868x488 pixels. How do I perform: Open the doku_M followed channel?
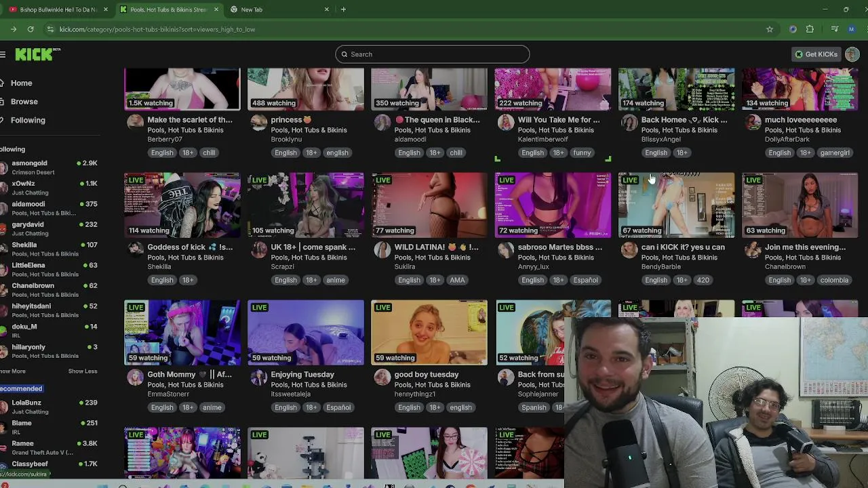click(x=49, y=331)
